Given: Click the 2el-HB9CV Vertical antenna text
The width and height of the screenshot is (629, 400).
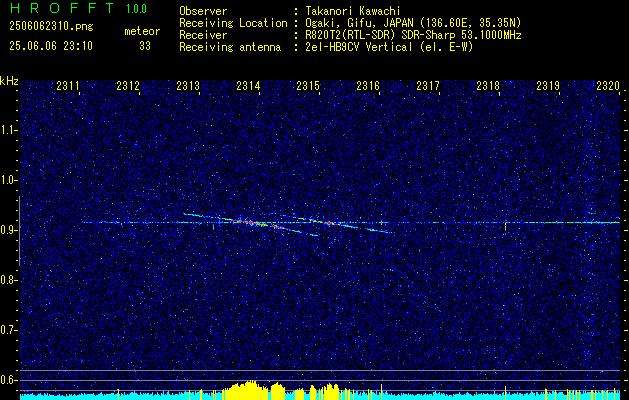Looking at the screenshot, I should [388, 47].
